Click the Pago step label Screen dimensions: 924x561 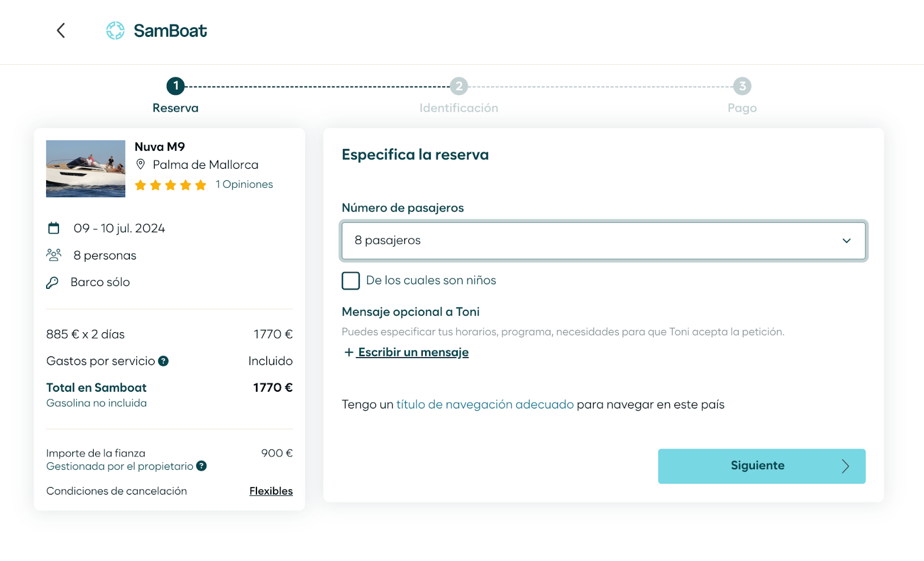pyautogui.click(x=742, y=108)
